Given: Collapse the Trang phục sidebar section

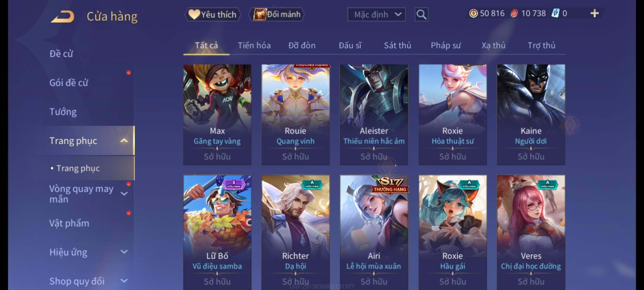Looking at the screenshot, I should [124, 141].
